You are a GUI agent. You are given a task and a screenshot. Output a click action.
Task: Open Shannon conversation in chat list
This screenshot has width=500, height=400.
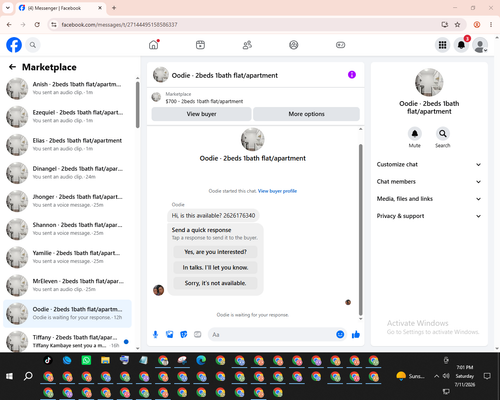tap(68, 229)
